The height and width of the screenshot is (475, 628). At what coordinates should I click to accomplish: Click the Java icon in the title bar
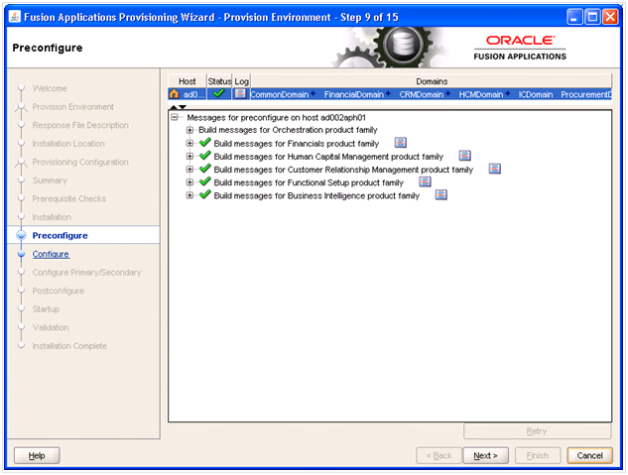pos(15,17)
